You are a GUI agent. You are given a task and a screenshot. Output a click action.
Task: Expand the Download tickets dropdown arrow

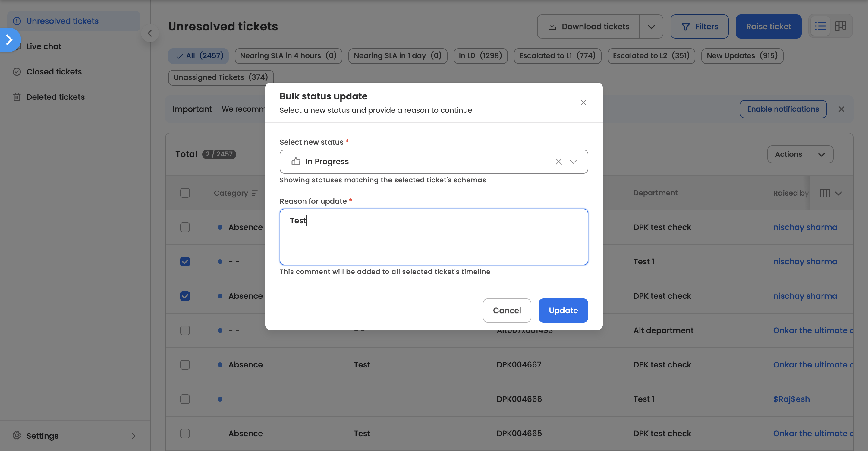click(651, 27)
